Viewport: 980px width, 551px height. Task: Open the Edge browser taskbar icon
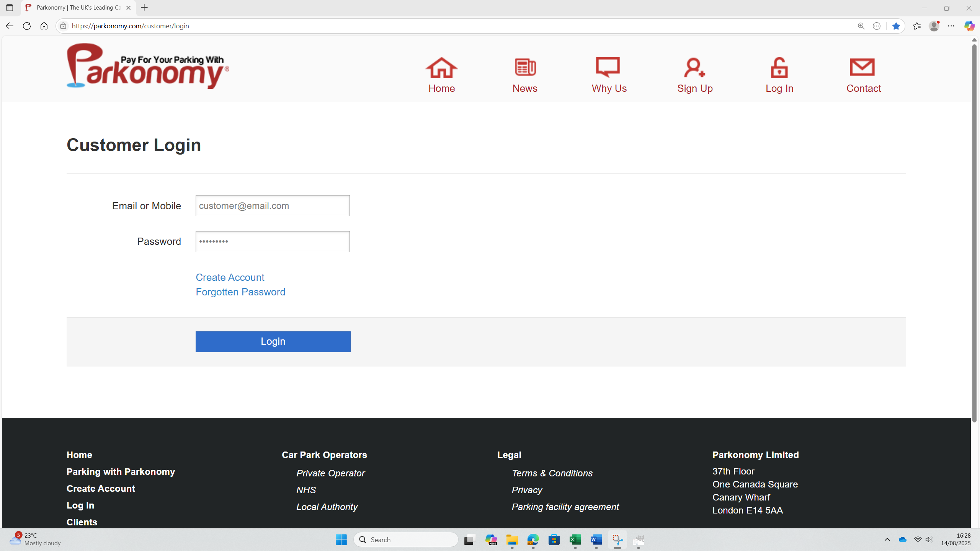click(x=533, y=540)
